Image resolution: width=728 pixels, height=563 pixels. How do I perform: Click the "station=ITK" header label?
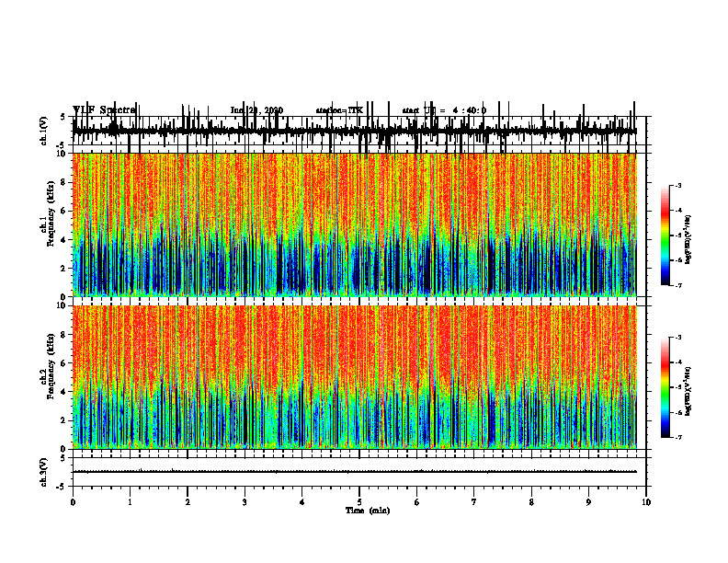339,110
